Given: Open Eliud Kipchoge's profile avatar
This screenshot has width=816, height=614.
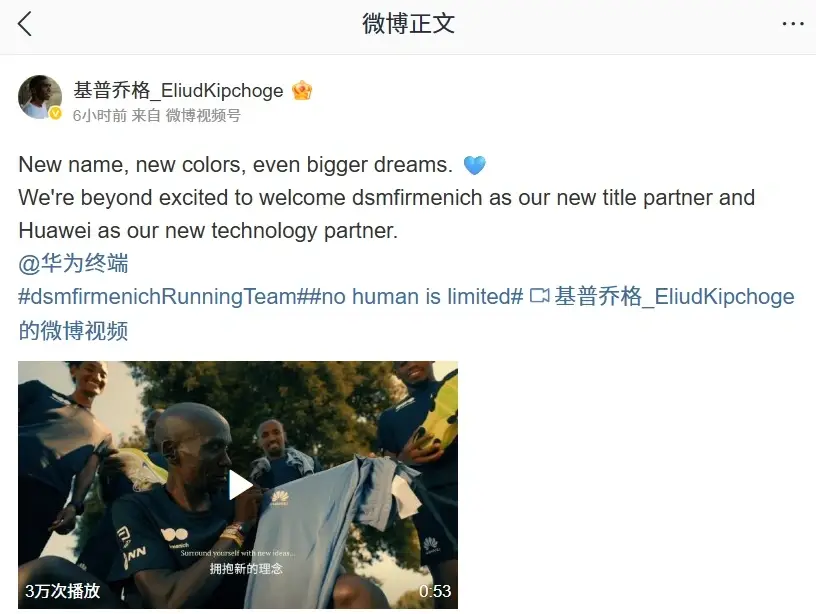Looking at the screenshot, I should click(x=40, y=97).
